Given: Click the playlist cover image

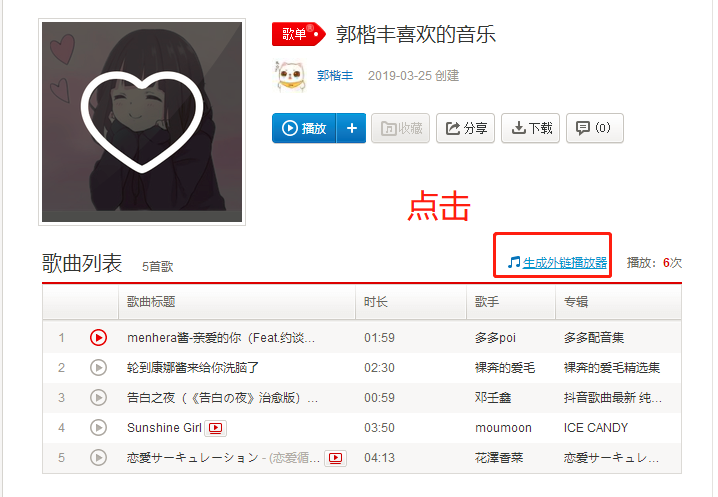Looking at the screenshot, I should point(142,122).
